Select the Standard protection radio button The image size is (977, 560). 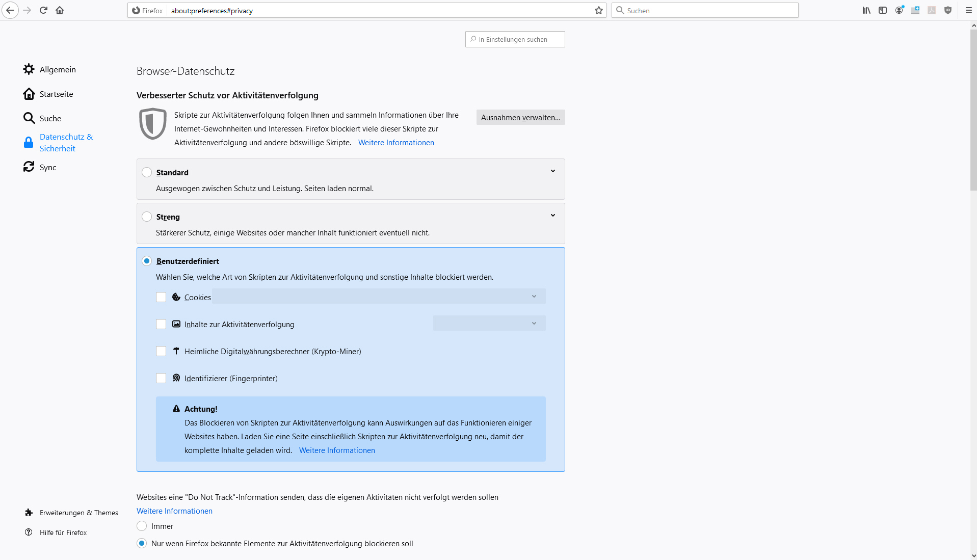(147, 172)
